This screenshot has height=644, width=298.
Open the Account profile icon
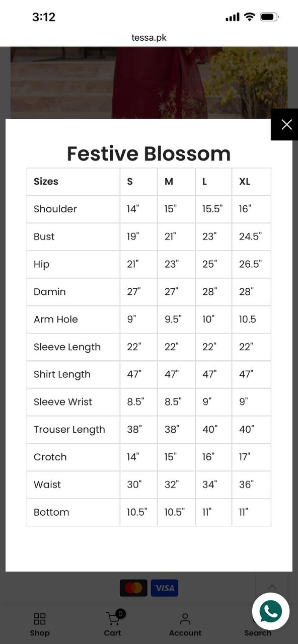pos(185,619)
